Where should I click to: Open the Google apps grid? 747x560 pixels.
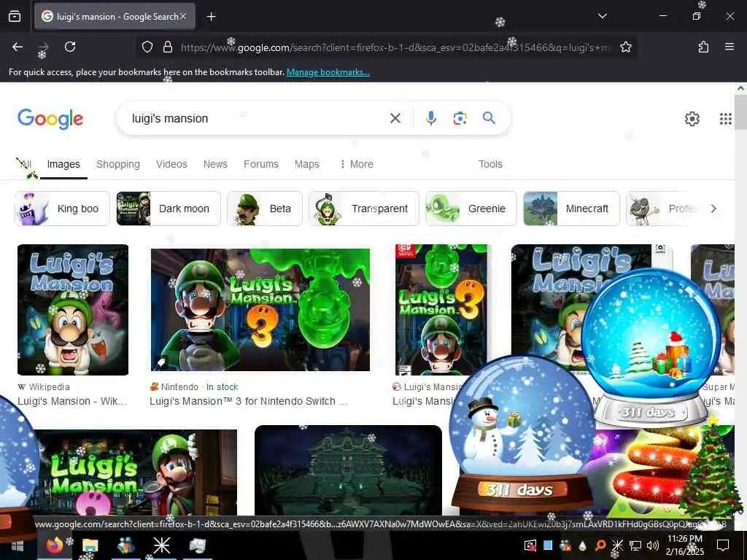pos(725,119)
